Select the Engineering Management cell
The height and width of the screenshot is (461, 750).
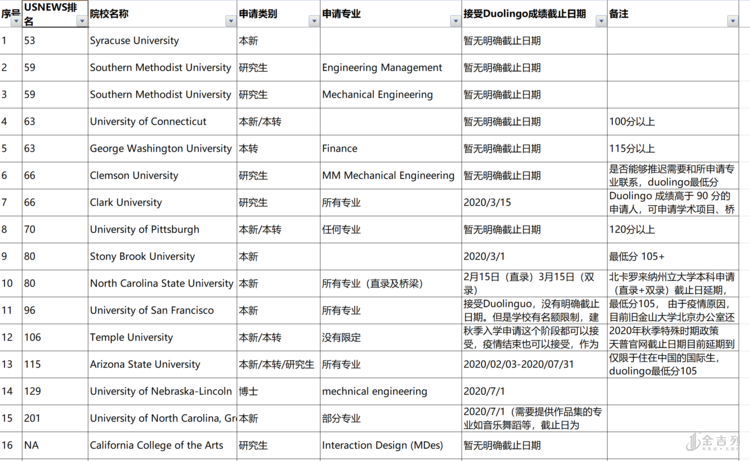[x=381, y=68]
